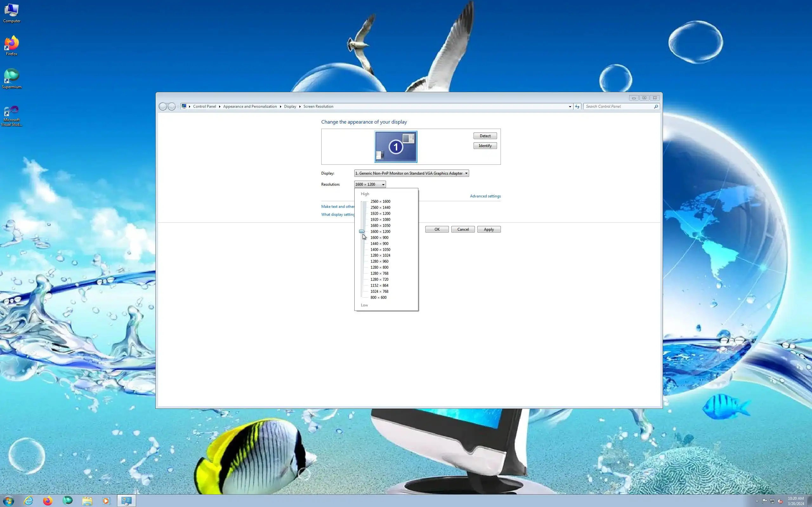This screenshot has height=507, width=812.
Task: Select the 1024 × 768 resolution entry
Action: [379, 292]
